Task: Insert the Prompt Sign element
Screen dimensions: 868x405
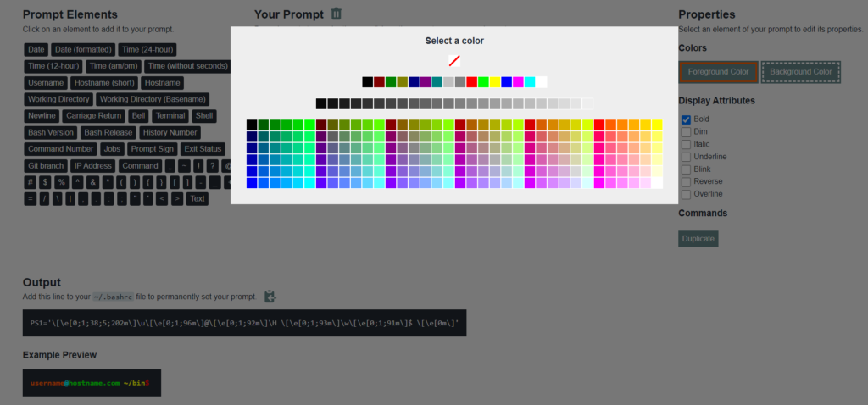Action: [x=153, y=149]
